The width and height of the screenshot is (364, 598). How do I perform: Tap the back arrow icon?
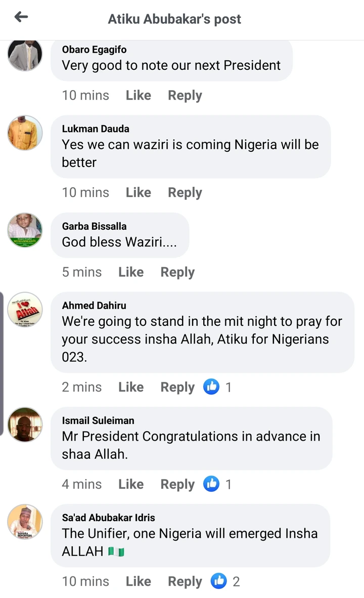coord(21,17)
